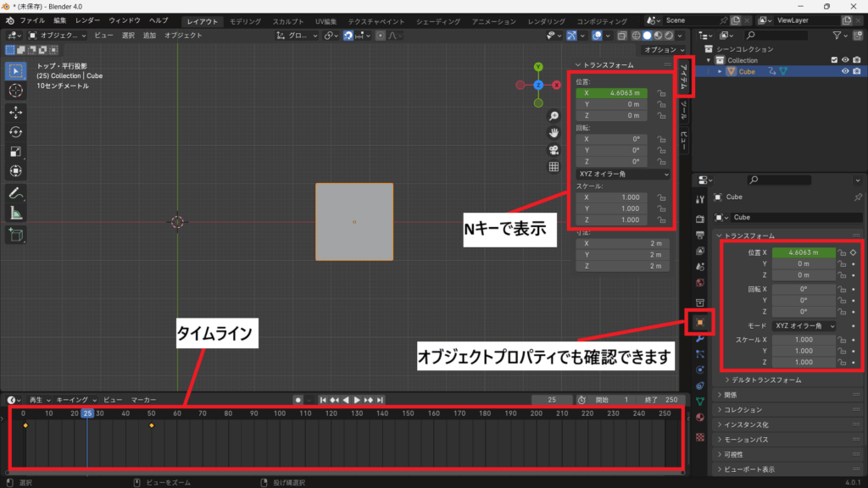
Task: Activate the 3D Cursor tool
Action: click(x=16, y=91)
